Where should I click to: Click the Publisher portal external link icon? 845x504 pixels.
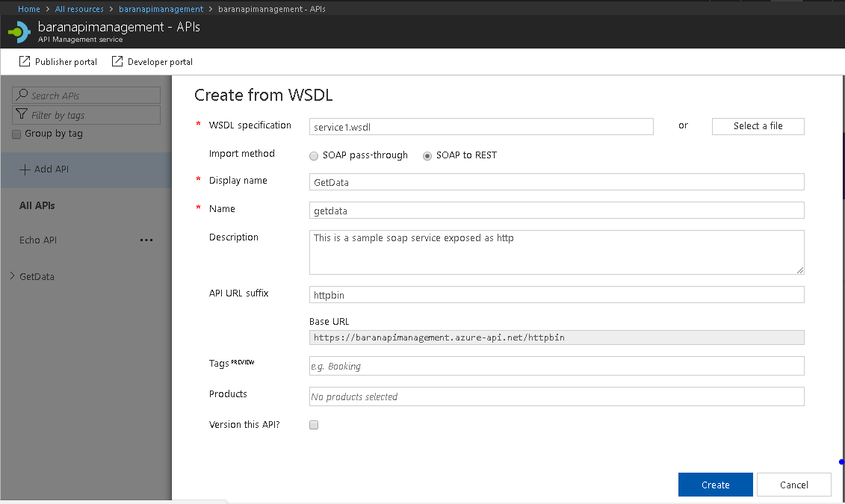pyautogui.click(x=24, y=61)
